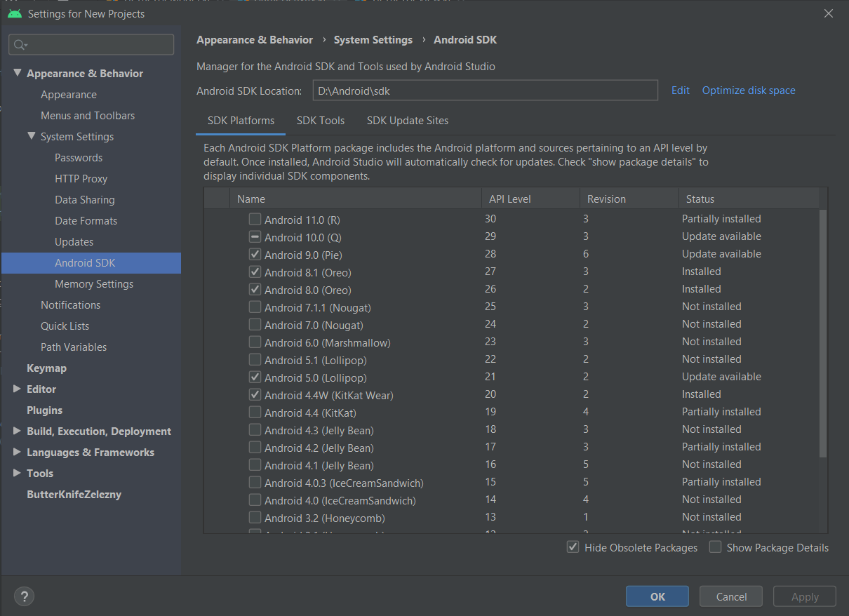The image size is (849, 616).
Task: Click the OK button
Action: (657, 596)
